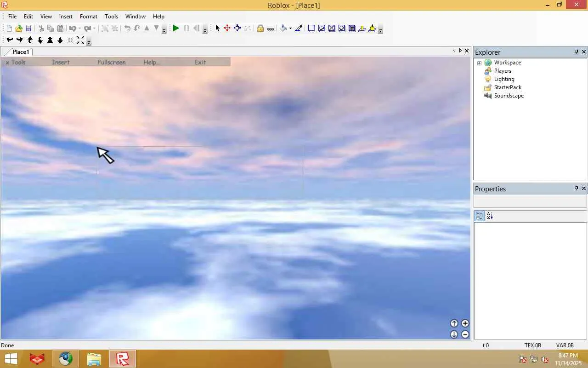The width and height of the screenshot is (588, 368).
Task: Create a new place with the New icon
Action: 9,29
